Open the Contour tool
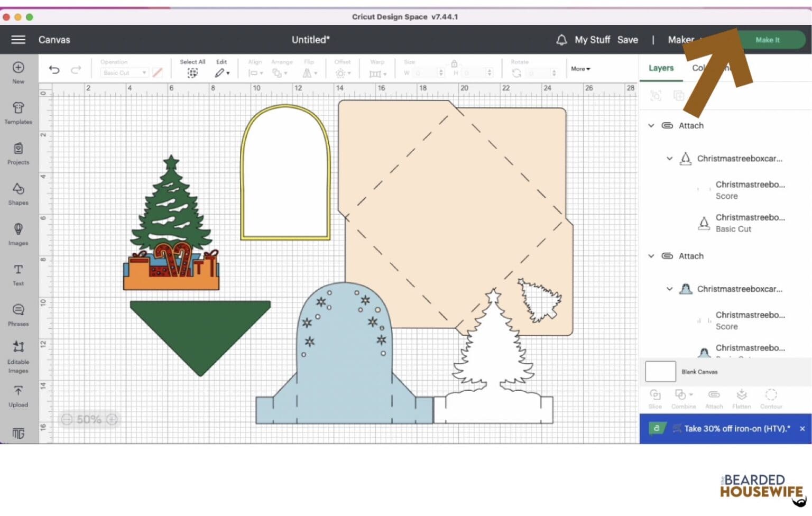This screenshot has width=812, height=516. click(x=770, y=398)
